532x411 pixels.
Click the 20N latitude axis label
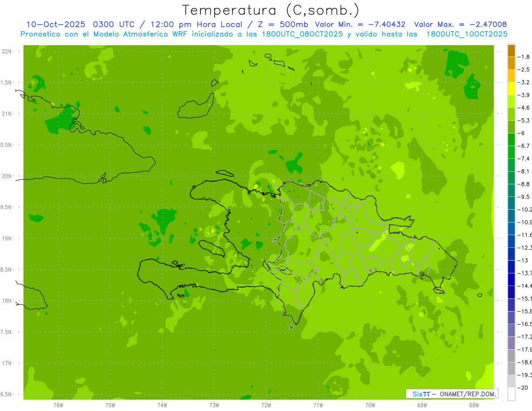(x=8, y=176)
